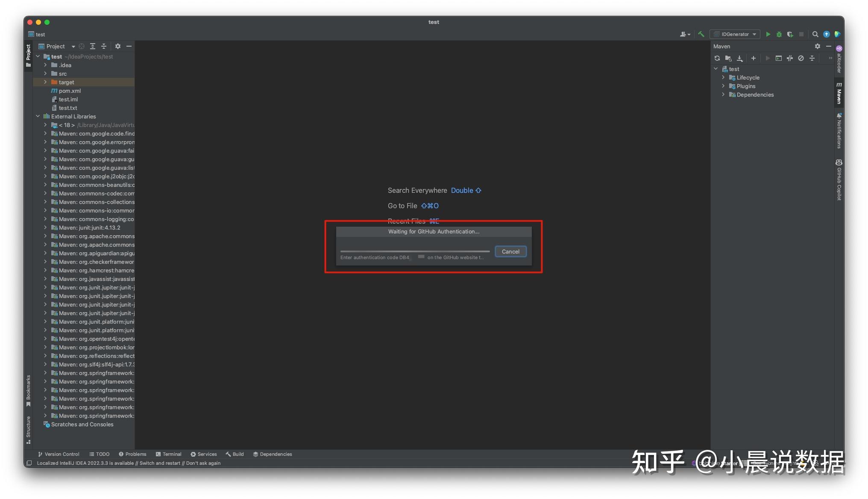Toggle Maven offline mode icon
This screenshot has height=499, width=868.
click(x=790, y=58)
